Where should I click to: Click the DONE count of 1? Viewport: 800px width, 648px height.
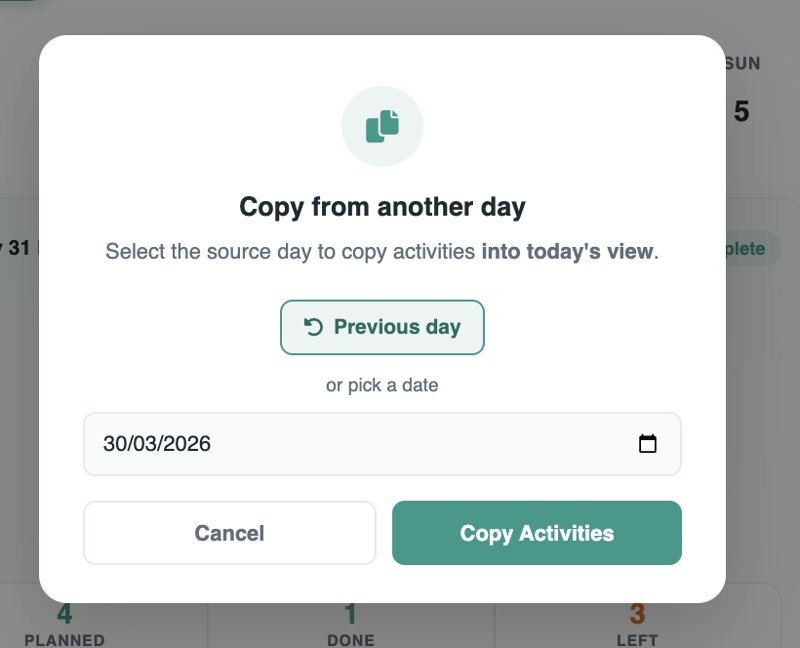[x=350, y=615]
